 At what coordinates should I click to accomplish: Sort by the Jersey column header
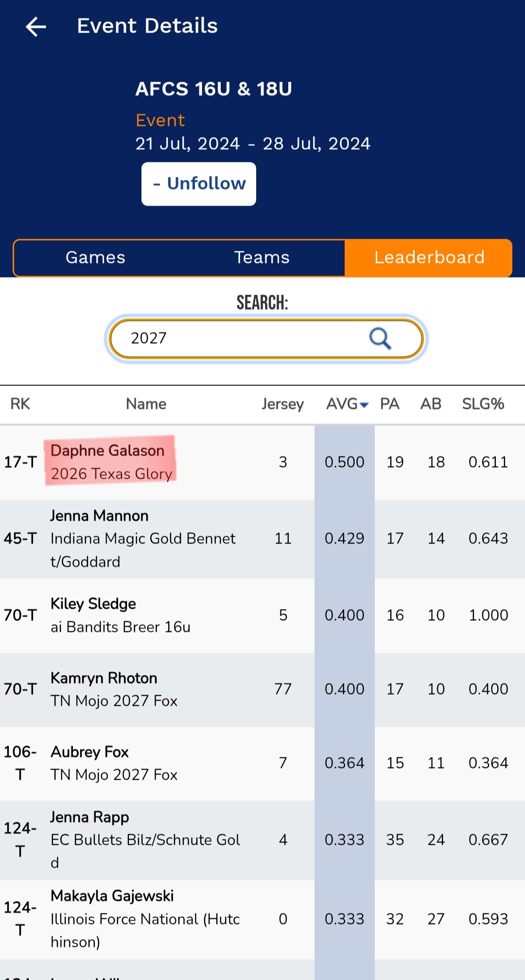[x=282, y=404]
